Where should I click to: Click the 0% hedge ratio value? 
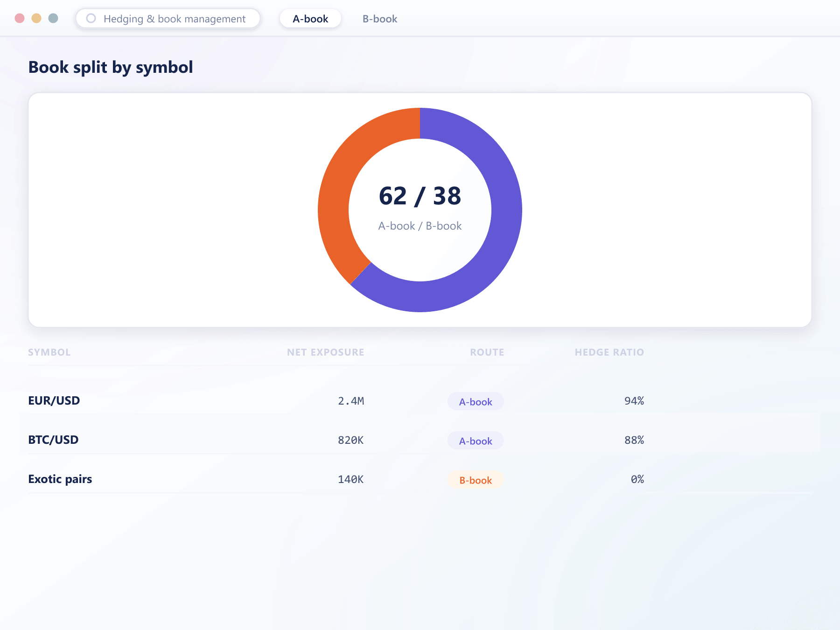click(x=637, y=479)
